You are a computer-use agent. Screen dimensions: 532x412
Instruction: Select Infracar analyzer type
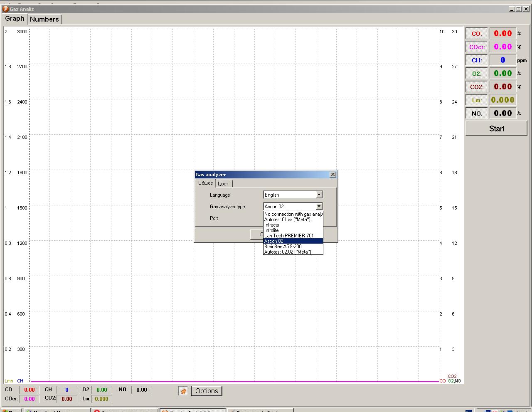[293, 225]
